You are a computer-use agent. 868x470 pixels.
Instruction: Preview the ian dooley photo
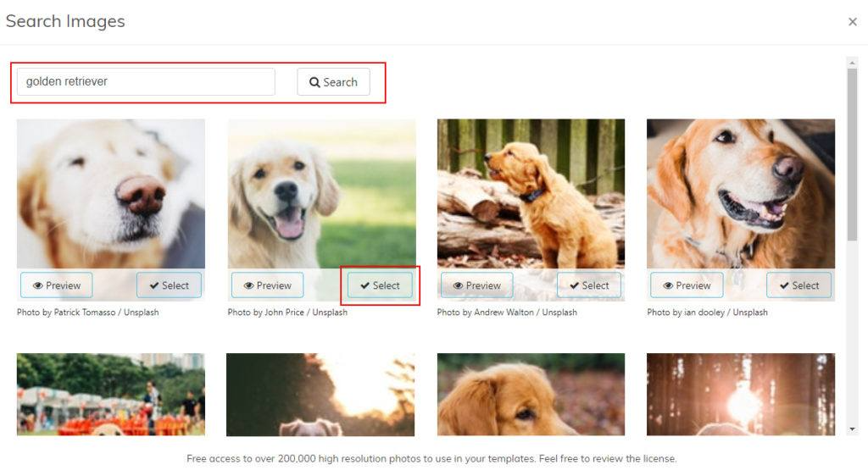pyautogui.click(x=687, y=285)
